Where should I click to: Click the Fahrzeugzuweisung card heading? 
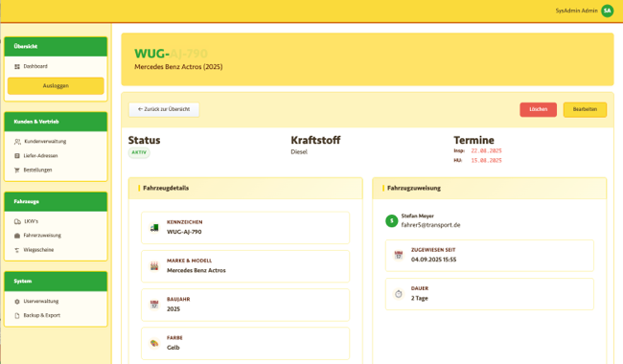pos(414,188)
